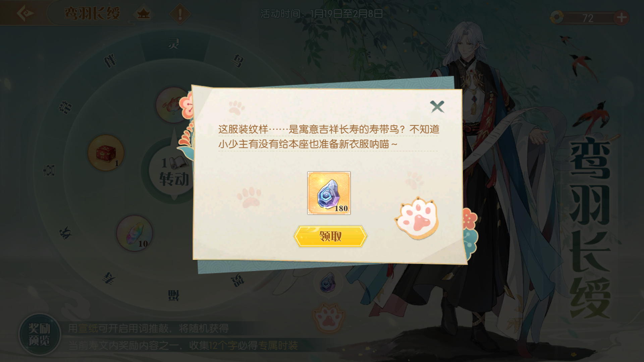Open the pavilion icon beside the title
Screen dimensions: 644x362
144,14
